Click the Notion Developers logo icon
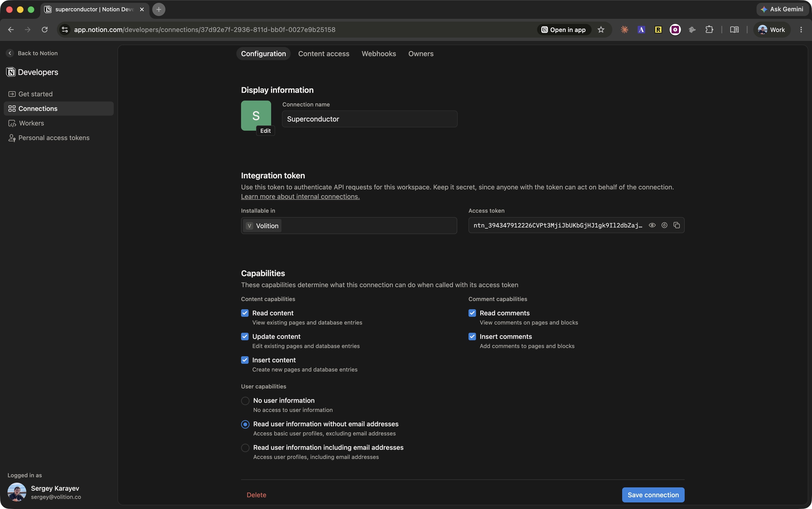 [11, 72]
